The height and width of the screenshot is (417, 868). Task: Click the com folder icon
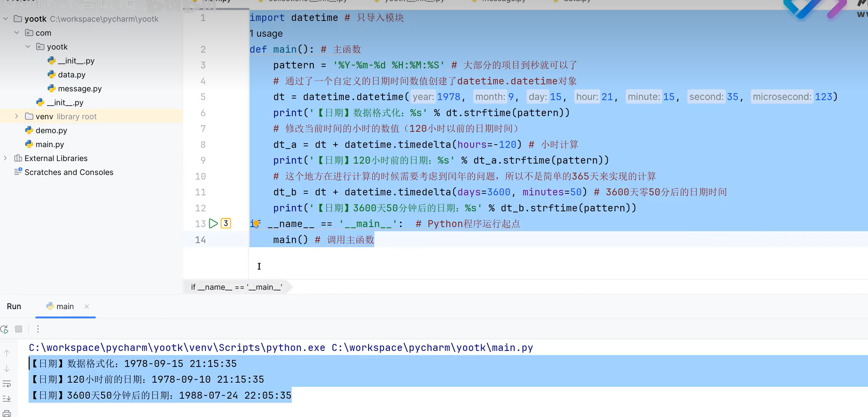pos(29,33)
